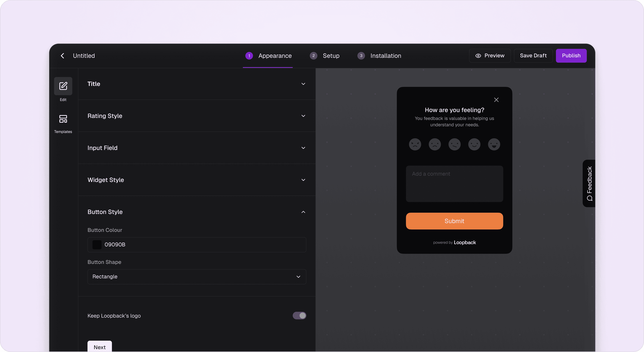The image size is (644, 352).
Task: Switch to the Setup step tab
Action: [324, 56]
